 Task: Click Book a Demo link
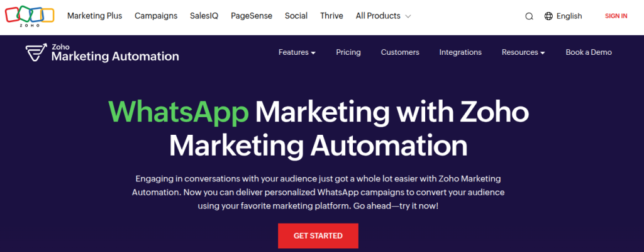coord(589,52)
